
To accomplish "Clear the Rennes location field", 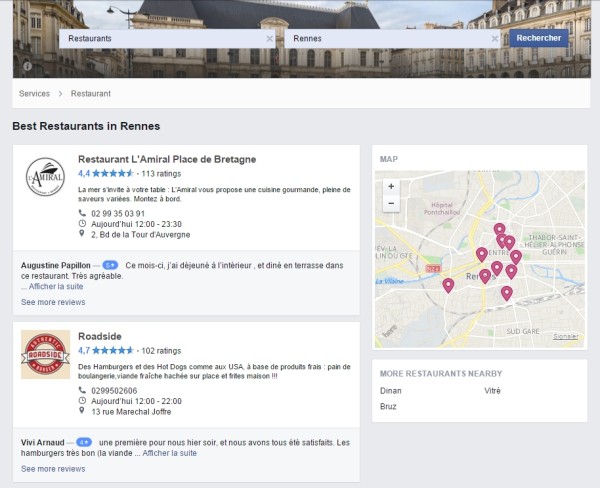I will pos(494,39).
